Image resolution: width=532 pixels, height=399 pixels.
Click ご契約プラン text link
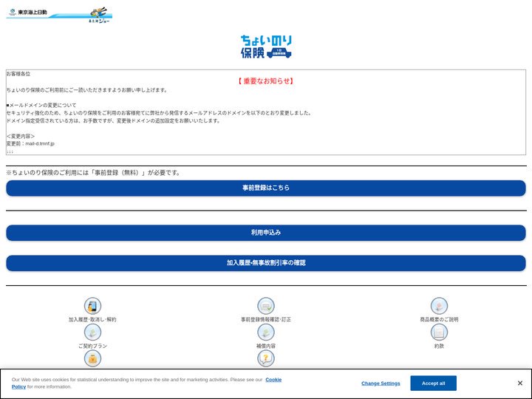coord(92,346)
